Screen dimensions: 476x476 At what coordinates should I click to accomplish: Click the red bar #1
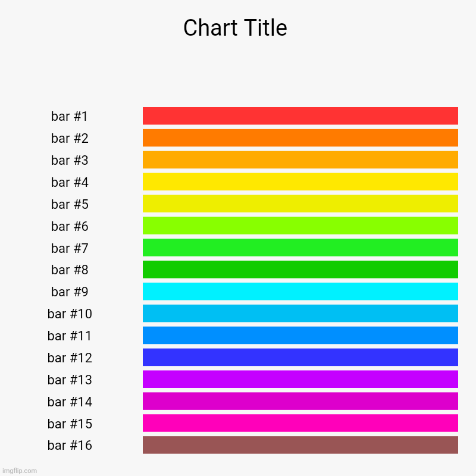(x=300, y=116)
